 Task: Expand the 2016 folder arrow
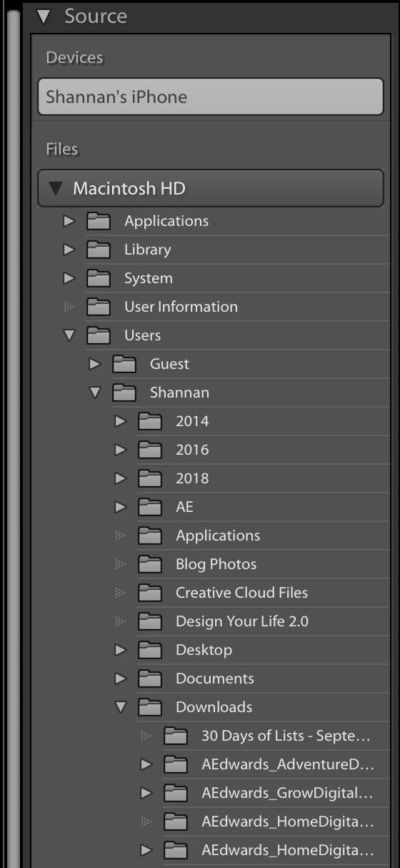120,450
